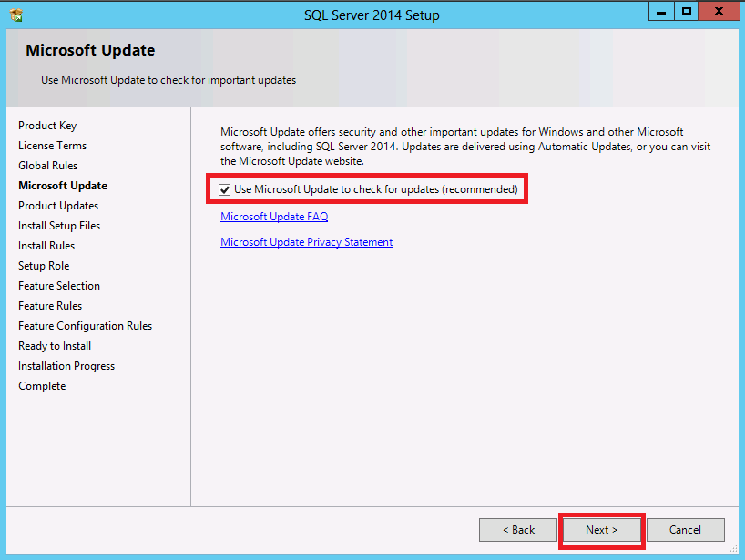Cancel the SQL Server setup

click(686, 530)
